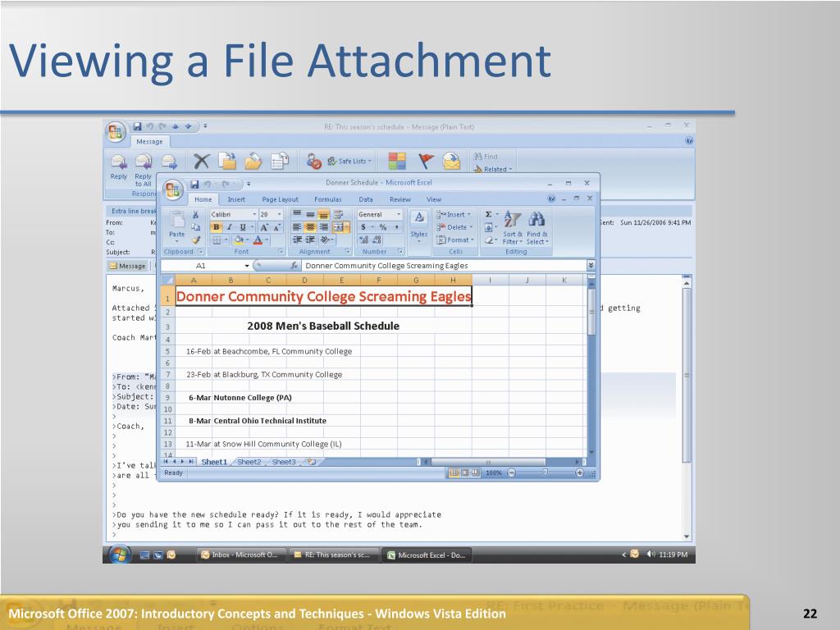Toggle Bold formatting in Excel
Screen dimensions: 840x630
pyautogui.click(x=216, y=227)
